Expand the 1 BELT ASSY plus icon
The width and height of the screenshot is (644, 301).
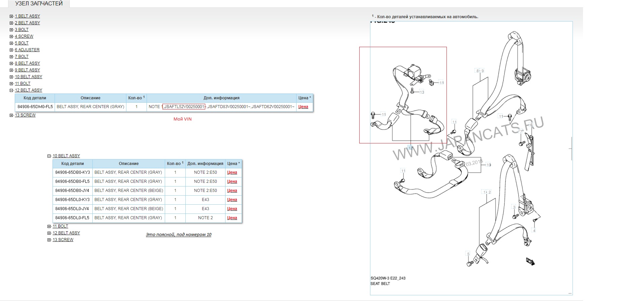11,16
